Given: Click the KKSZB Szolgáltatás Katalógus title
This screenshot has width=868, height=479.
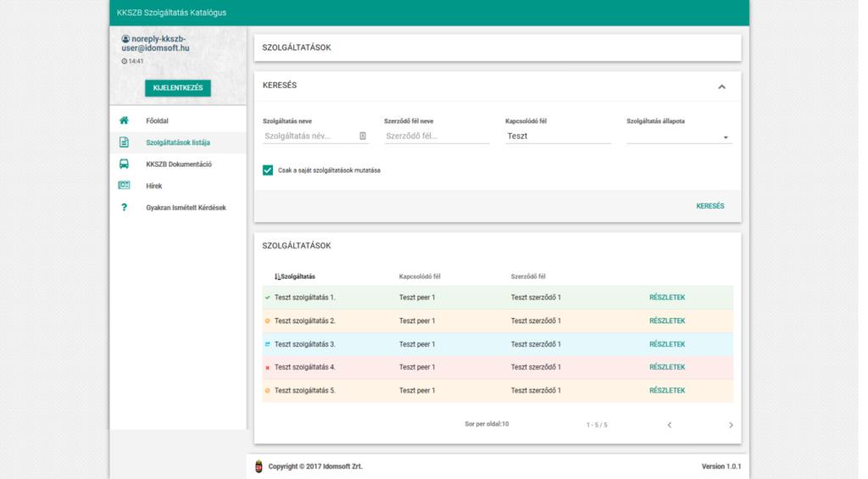Looking at the screenshot, I should click(x=171, y=13).
